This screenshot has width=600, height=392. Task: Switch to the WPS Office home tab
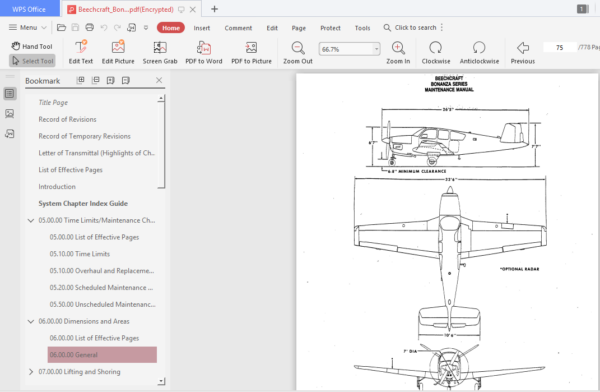(29, 9)
